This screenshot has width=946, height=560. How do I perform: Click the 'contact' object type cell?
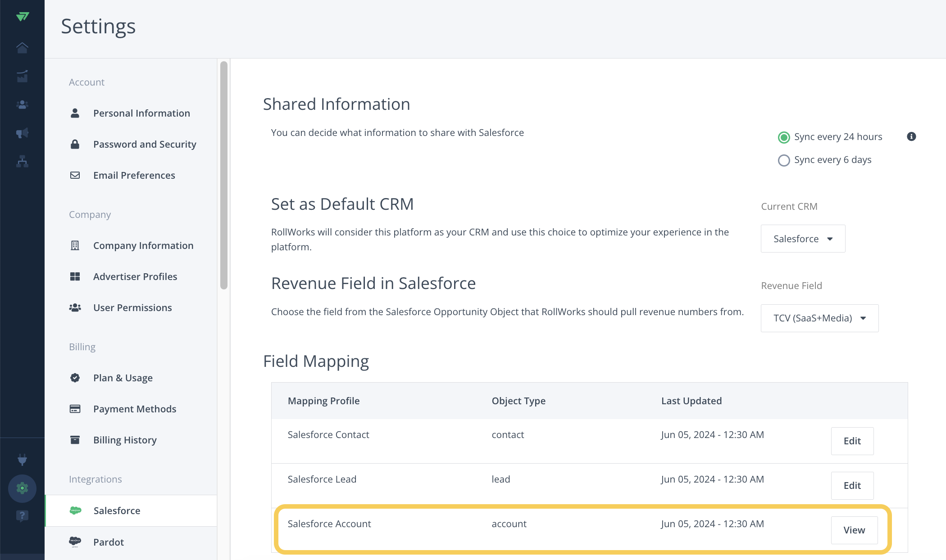(x=508, y=434)
